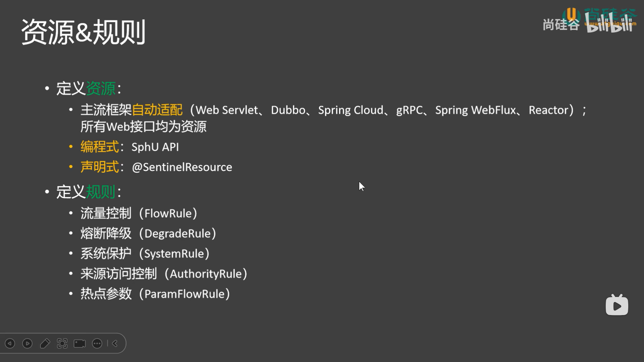Viewport: 644px width, 362px height.
Task: Click the SphU API text
Action: 155,147
